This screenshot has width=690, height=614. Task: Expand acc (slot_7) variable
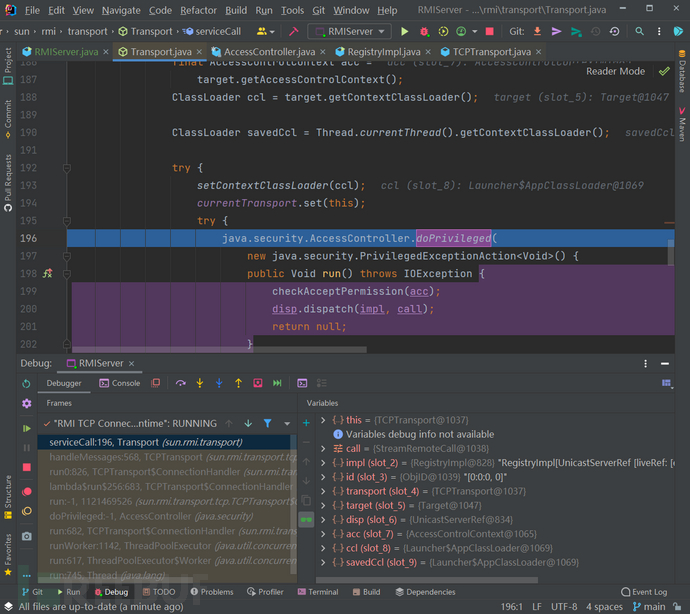[x=323, y=534]
